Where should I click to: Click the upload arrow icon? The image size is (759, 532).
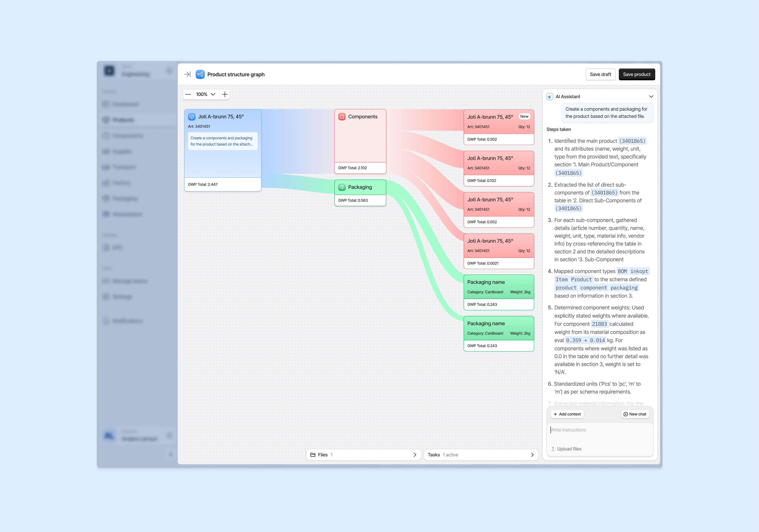553,449
